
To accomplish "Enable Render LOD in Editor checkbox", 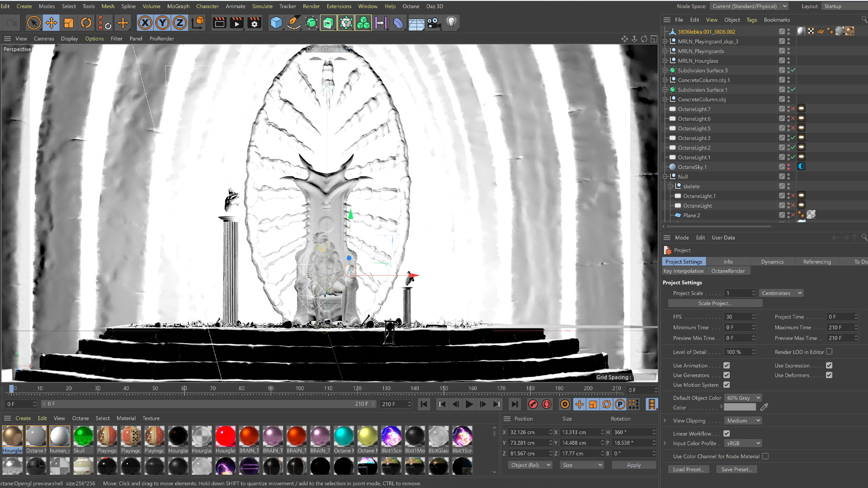I will (x=829, y=352).
